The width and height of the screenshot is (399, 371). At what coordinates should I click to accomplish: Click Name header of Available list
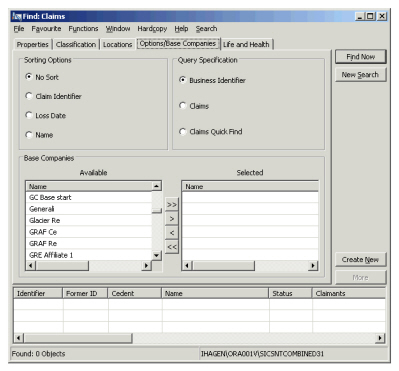[x=89, y=186]
